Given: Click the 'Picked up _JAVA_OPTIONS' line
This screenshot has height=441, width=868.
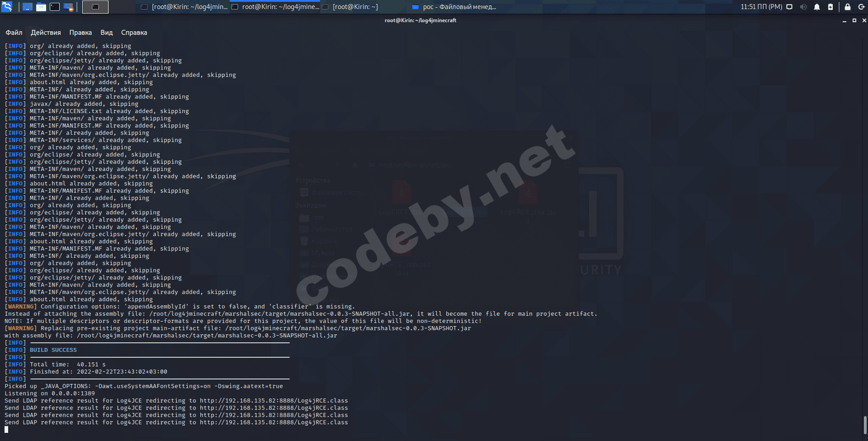Looking at the screenshot, I should tap(144, 386).
